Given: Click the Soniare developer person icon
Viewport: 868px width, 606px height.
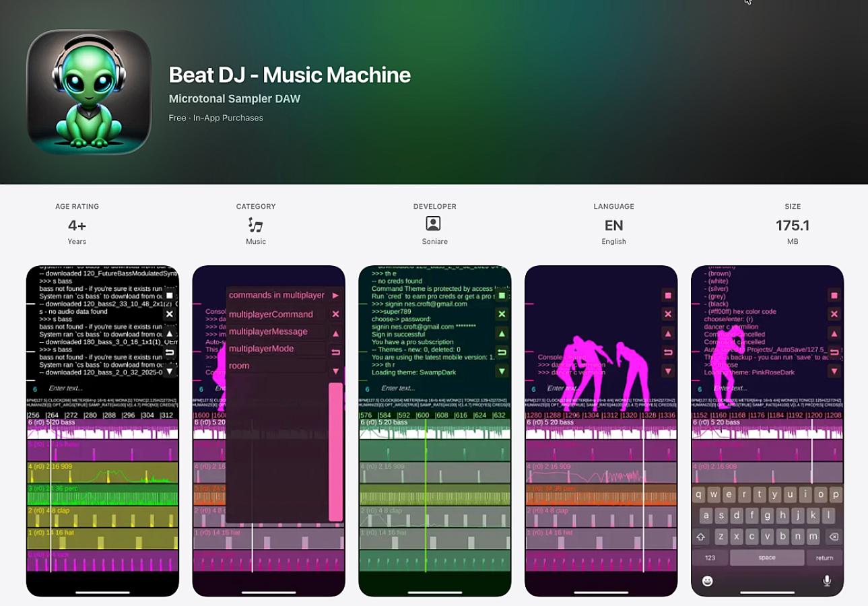Looking at the screenshot, I should pos(434,224).
